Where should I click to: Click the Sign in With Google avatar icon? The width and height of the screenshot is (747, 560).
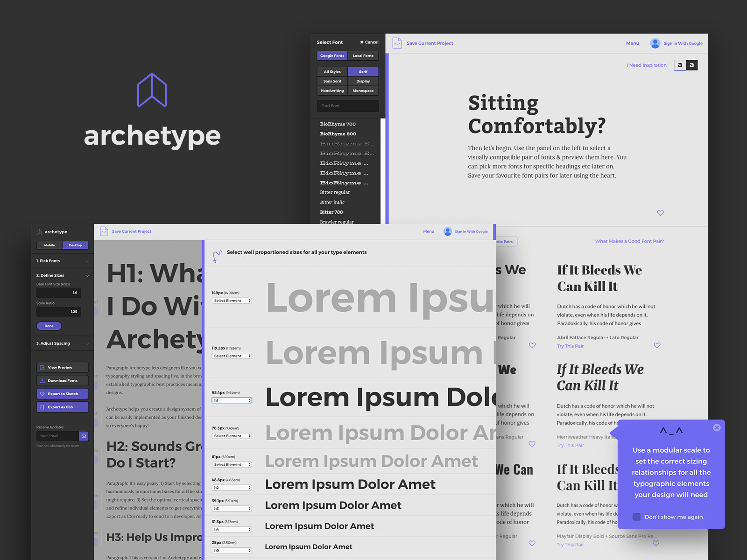pyautogui.click(x=655, y=43)
